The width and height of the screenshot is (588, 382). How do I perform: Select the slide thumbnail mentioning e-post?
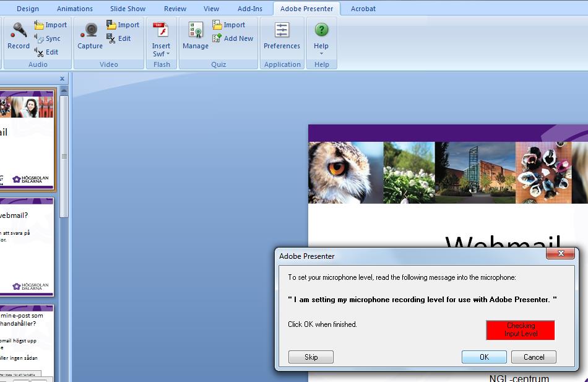27,342
